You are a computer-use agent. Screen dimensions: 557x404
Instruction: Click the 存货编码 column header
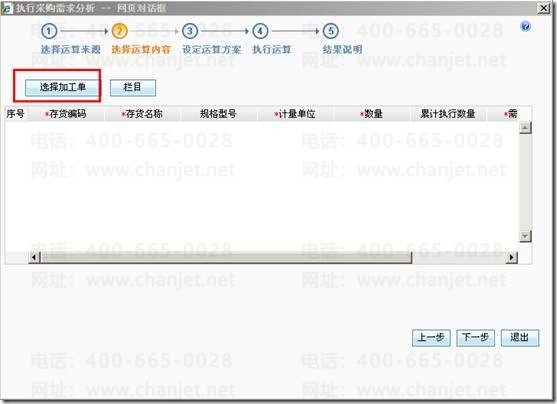(66, 114)
